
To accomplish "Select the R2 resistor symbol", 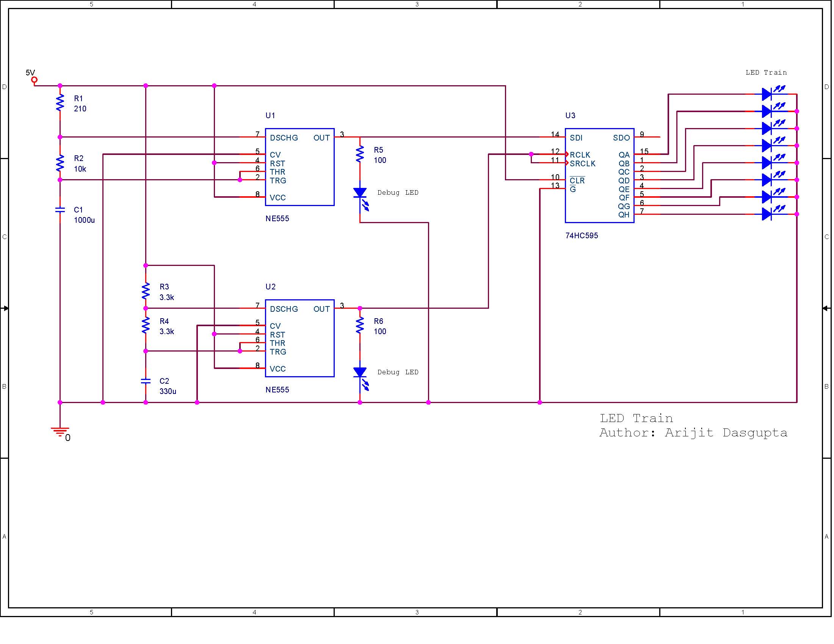I will (x=60, y=163).
